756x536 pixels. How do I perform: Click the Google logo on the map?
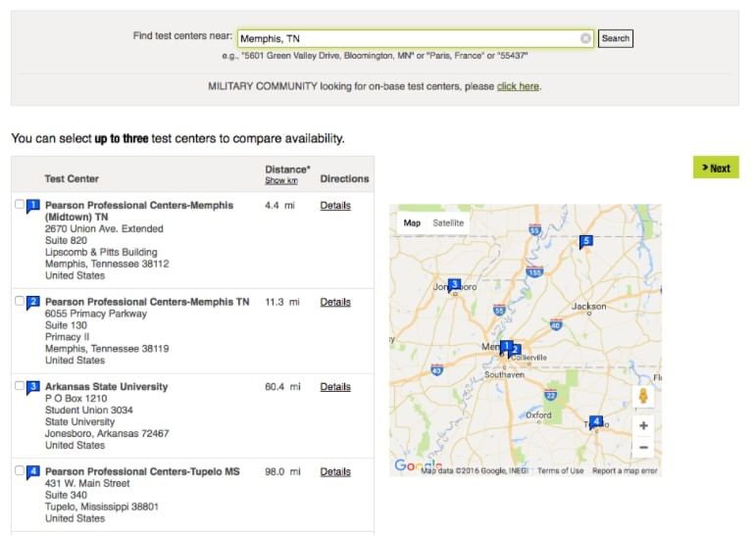(x=418, y=465)
